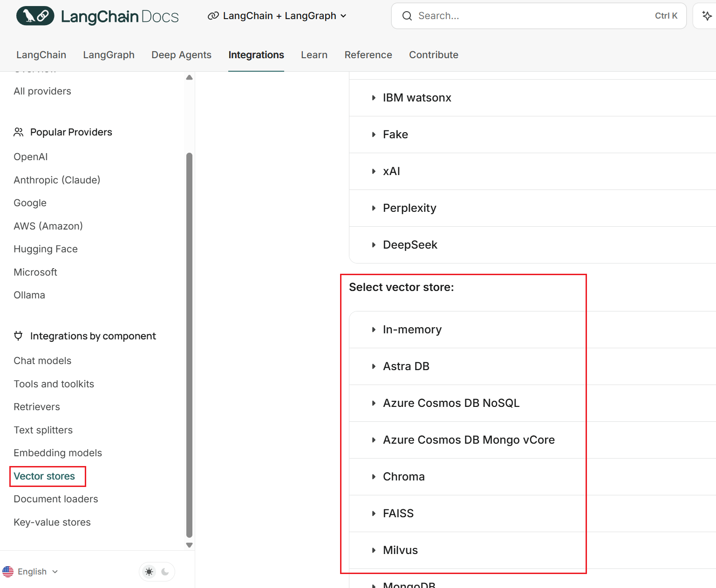This screenshot has width=716, height=588.
Task: Switch to dark mode moon toggle
Action: tap(165, 572)
